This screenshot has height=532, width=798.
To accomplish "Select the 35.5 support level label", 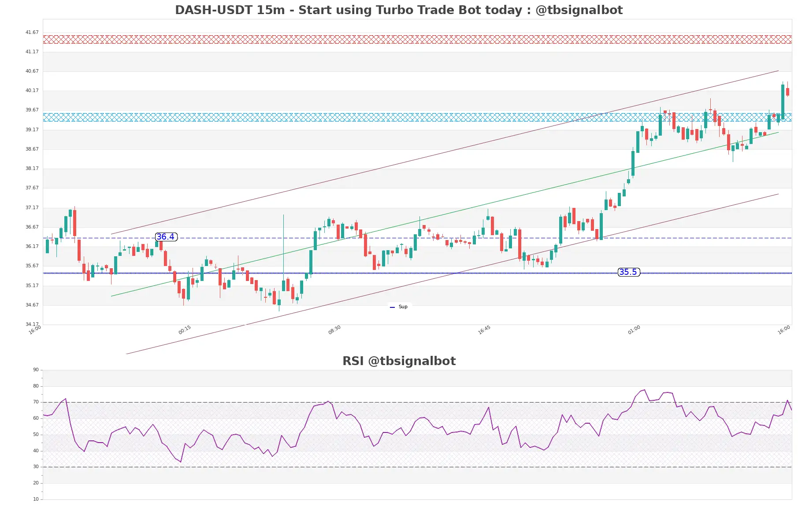I will [629, 272].
